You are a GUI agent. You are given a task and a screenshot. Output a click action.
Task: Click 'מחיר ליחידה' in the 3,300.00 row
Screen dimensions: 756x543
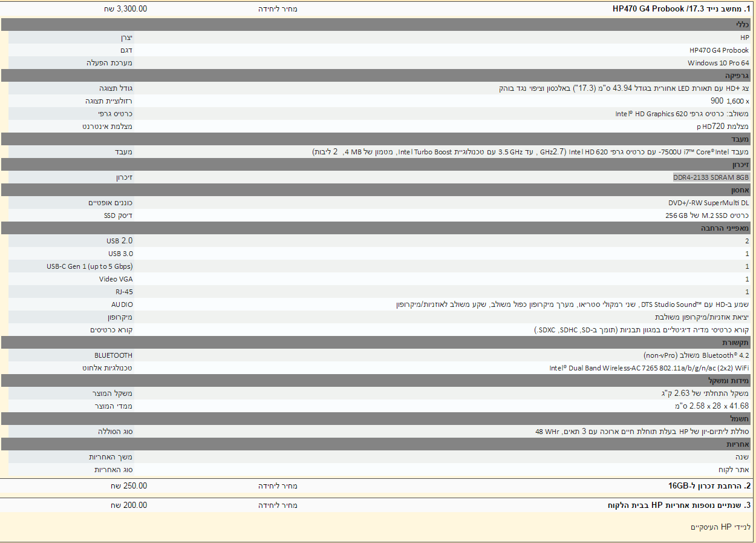278,9
